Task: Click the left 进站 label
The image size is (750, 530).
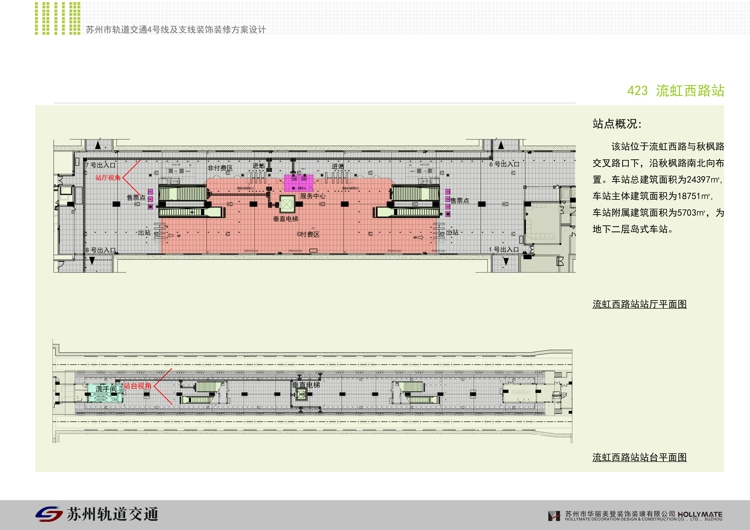Action: point(259,166)
